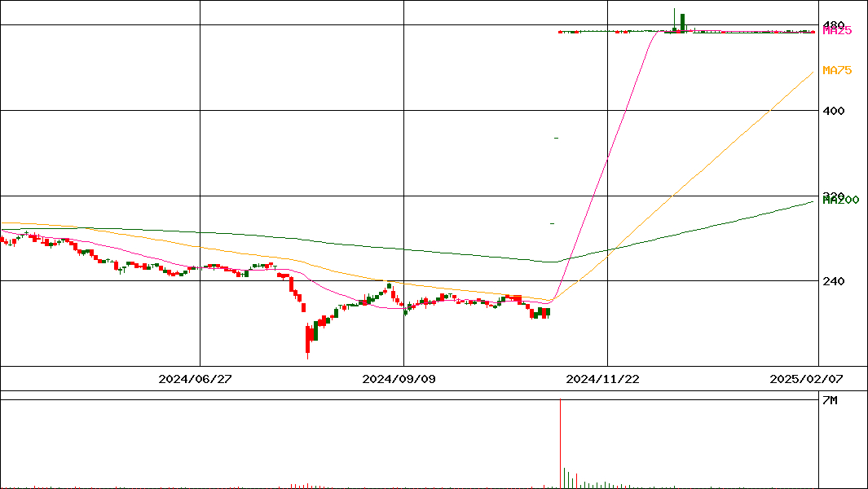Click the 2024/11/22 date label
868x489 pixels.
602,379
